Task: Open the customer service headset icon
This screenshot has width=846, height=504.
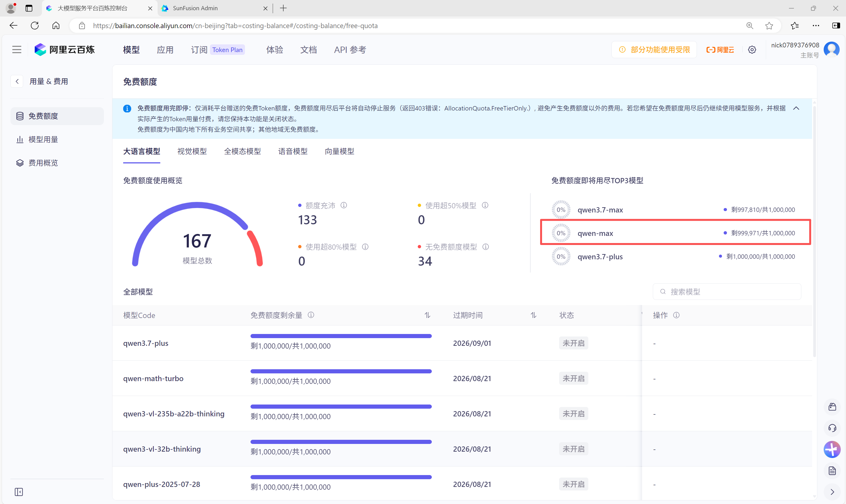Action: pyautogui.click(x=832, y=428)
